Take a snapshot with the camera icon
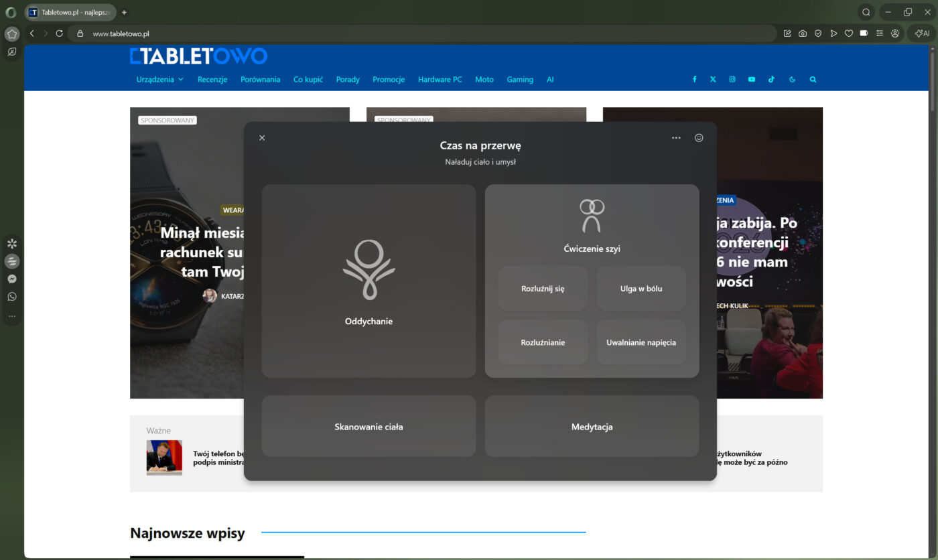Image resolution: width=938 pixels, height=560 pixels. pyautogui.click(x=803, y=33)
